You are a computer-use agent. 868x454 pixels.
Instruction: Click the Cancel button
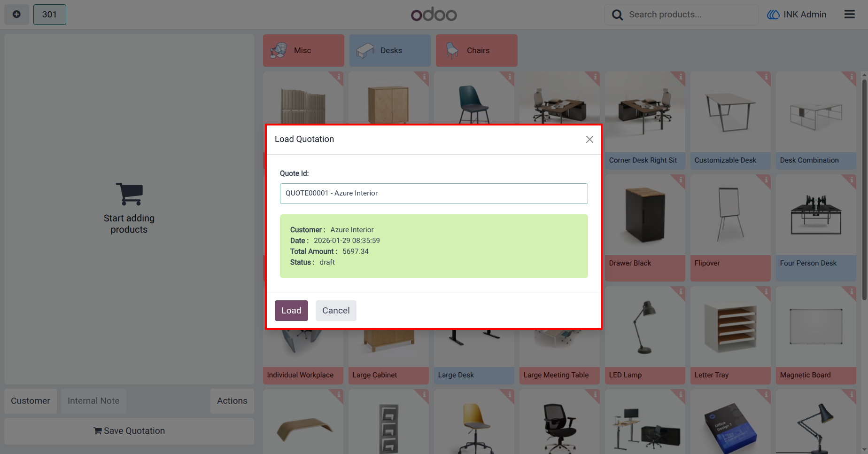336,311
